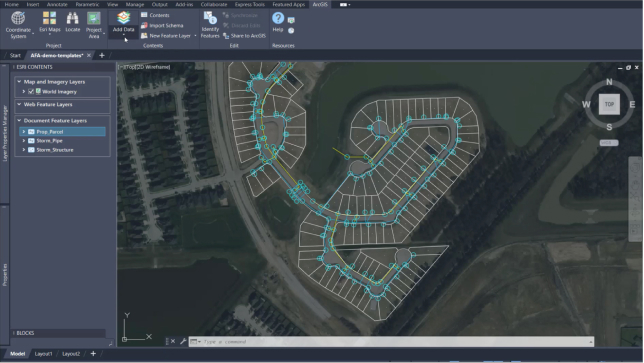Click Discard Edits
This screenshot has width=644, height=363.
(242, 25)
